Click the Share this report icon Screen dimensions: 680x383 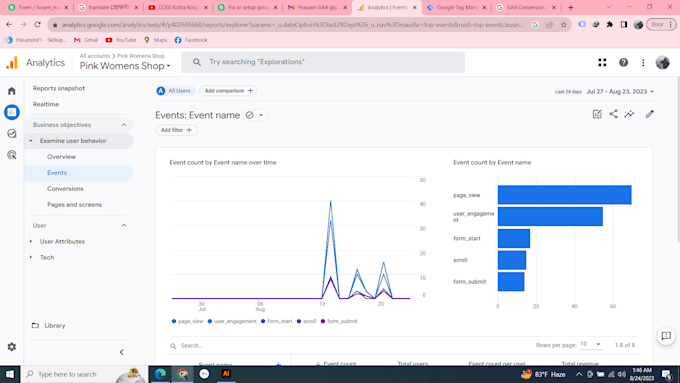613,114
